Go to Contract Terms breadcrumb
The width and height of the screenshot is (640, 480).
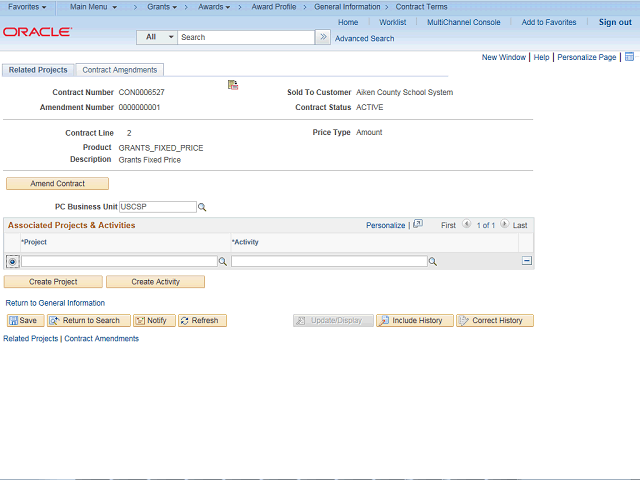pos(421,7)
